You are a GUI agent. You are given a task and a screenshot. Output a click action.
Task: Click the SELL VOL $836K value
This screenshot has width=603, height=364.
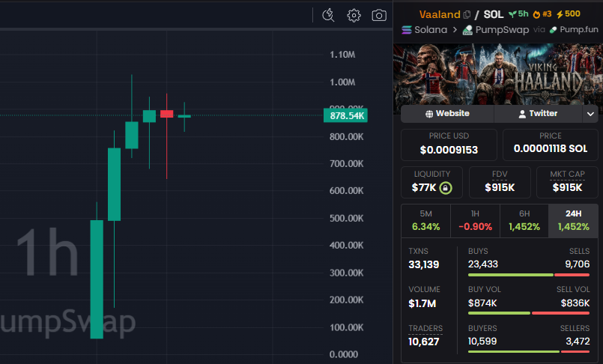coord(575,303)
